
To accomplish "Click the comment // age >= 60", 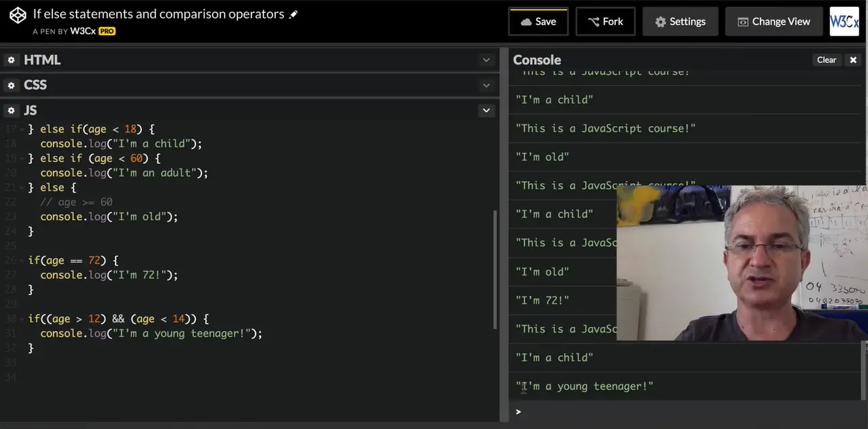I will tap(76, 202).
